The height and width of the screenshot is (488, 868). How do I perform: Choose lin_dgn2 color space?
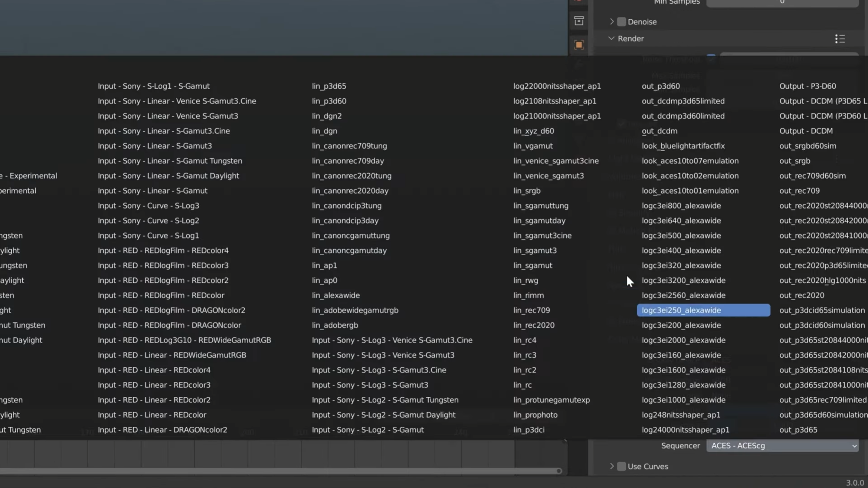pyautogui.click(x=327, y=116)
